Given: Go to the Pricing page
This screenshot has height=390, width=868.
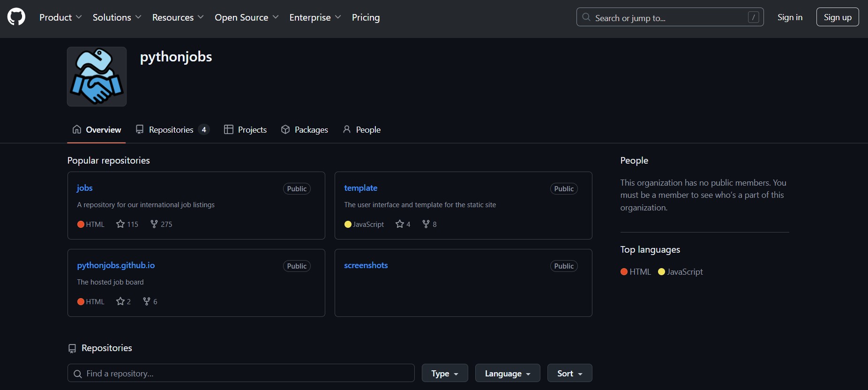Looking at the screenshot, I should coord(366,17).
